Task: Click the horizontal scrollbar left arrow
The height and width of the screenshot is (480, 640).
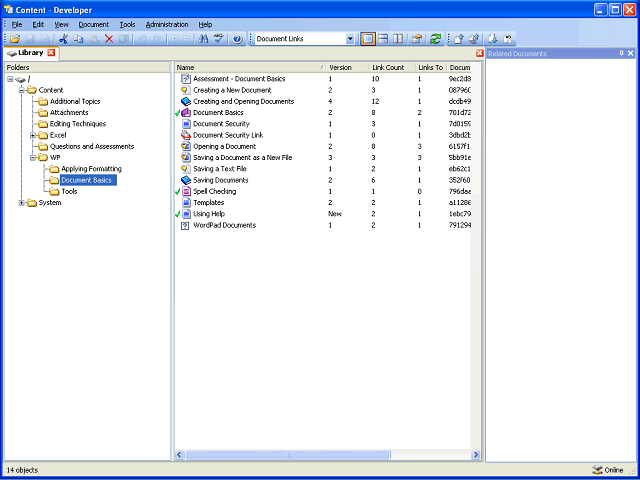Action: tap(180, 455)
